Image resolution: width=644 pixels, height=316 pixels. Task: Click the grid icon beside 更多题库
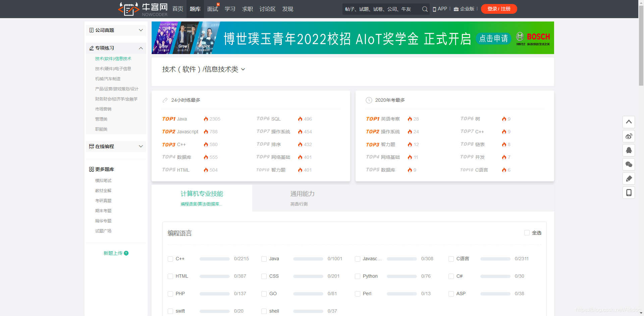click(x=91, y=169)
